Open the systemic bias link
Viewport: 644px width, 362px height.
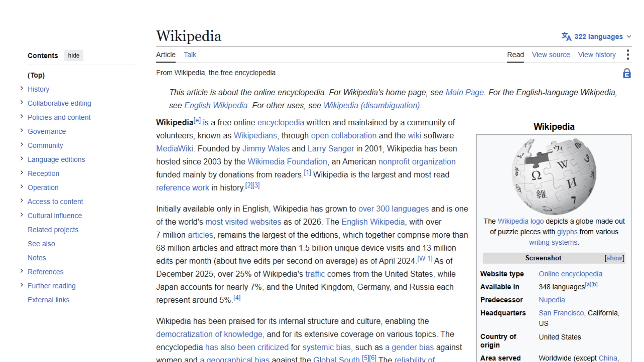(326, 348)
